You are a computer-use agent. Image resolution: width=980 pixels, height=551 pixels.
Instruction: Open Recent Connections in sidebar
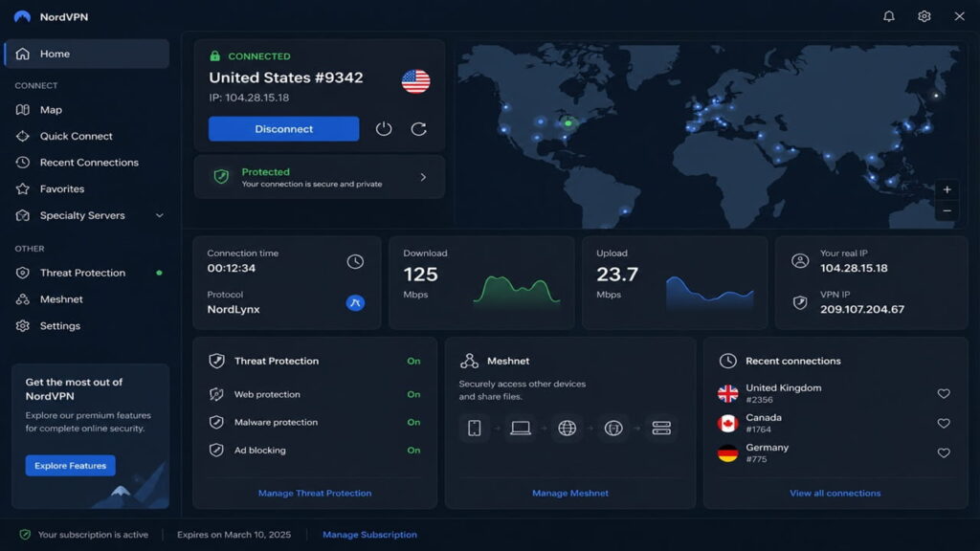coord(87,163)
